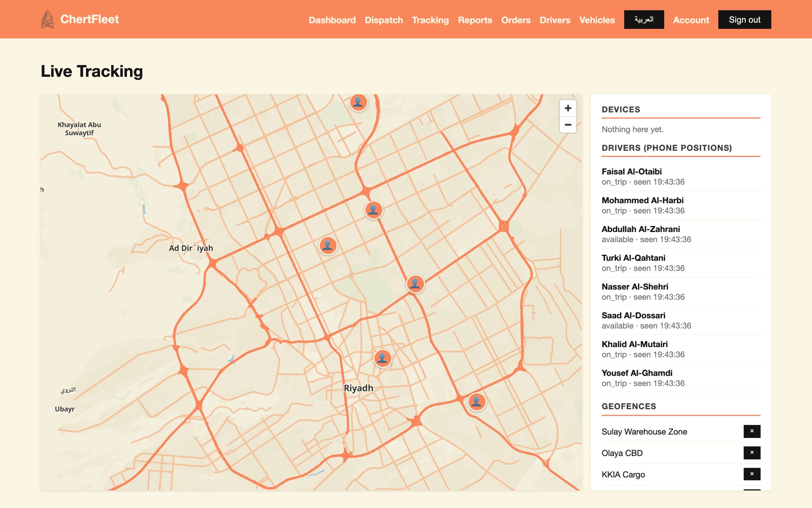Select driver Nasser Al-Shehri
Image resolution: width=812 pixels, height=508 pixels.
click(681, 292)
